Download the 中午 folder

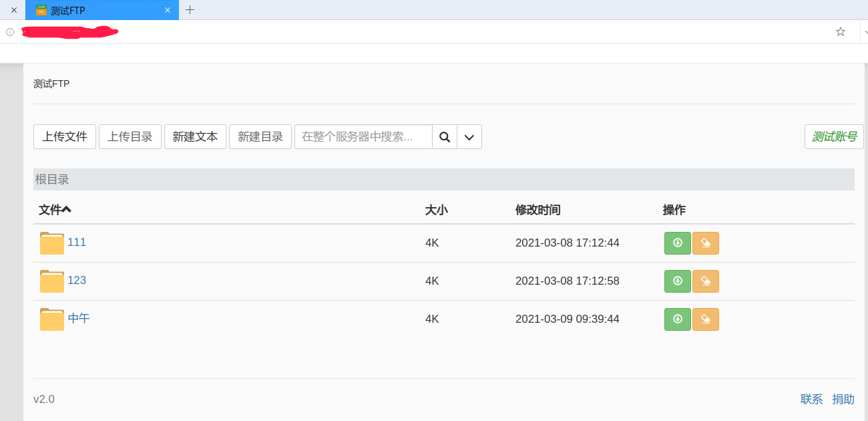pyautogui.click(x=678, y=319)
